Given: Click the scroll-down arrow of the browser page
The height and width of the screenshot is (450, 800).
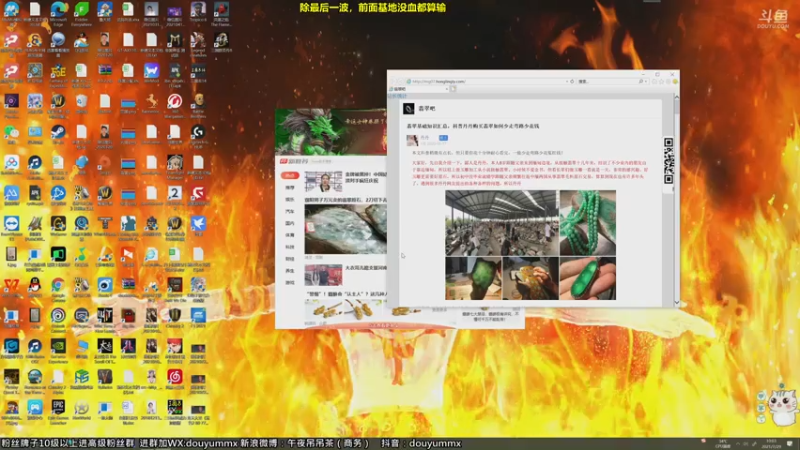Looking at the screenshot, I should click(677, 303).
